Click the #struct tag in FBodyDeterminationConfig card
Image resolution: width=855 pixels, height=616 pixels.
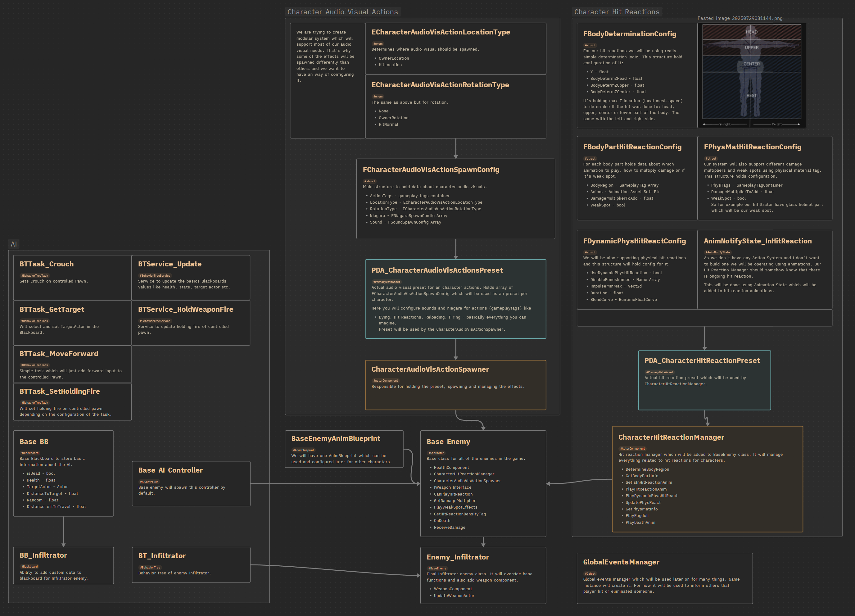pos(590,45)
